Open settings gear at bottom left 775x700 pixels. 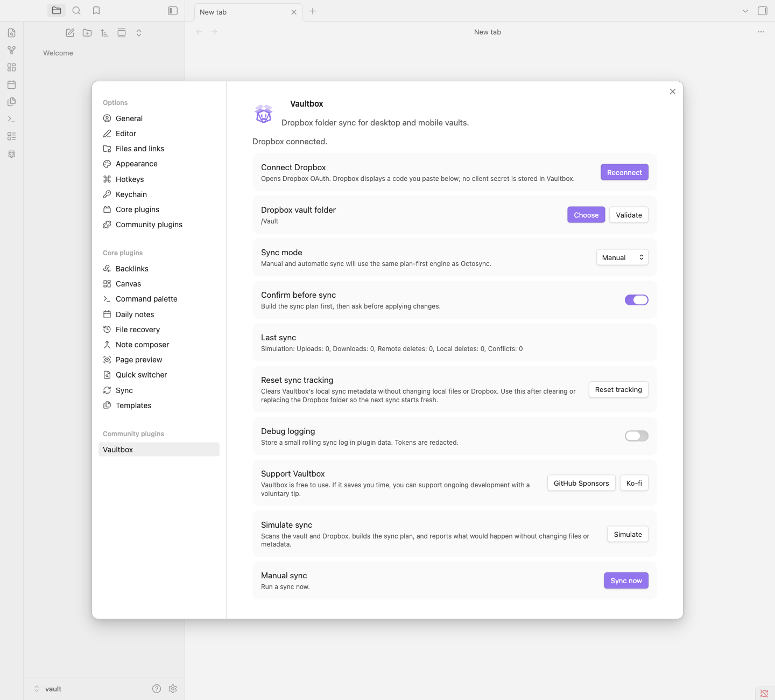[x=173, y=689]
